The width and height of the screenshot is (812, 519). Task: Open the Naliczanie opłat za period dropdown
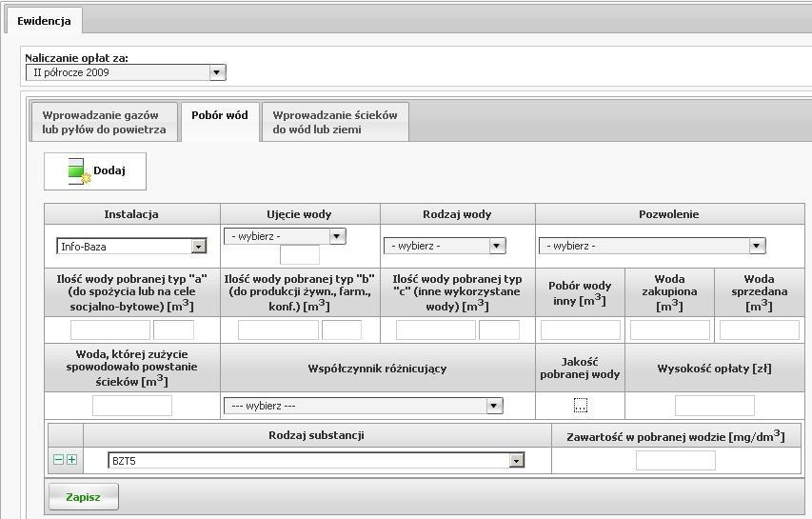point(126,72)
